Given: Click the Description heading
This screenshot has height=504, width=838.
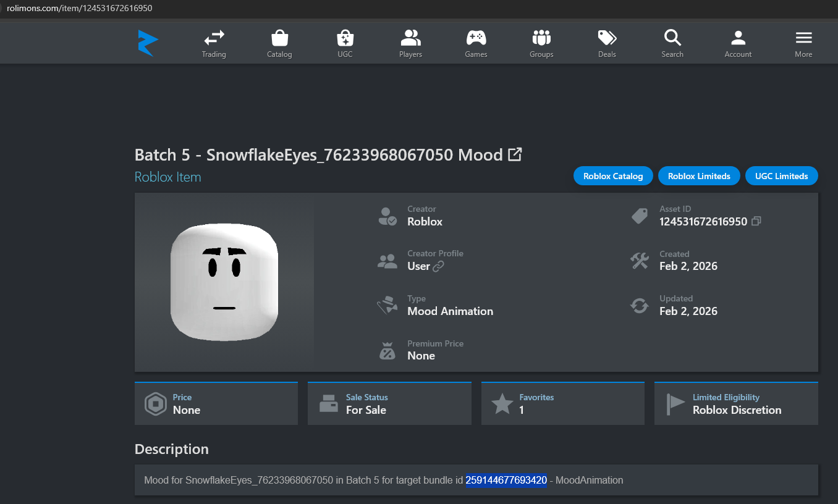Looking at the screenshot, I should 172,449.
